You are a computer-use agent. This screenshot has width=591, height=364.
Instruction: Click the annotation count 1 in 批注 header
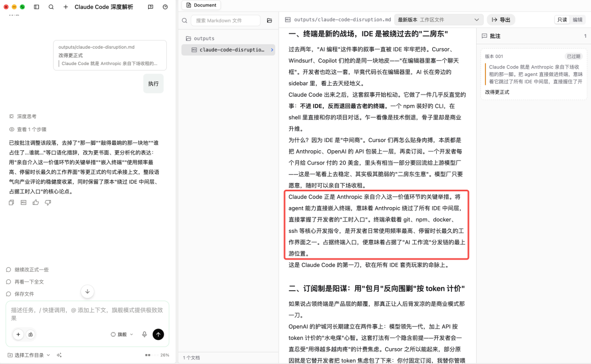pyautogui.click(x=585, y=36)
